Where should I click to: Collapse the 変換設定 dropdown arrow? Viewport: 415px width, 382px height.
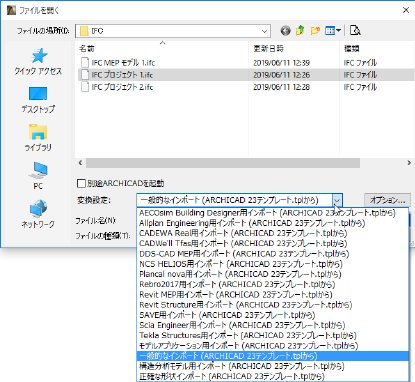(337, 200)
